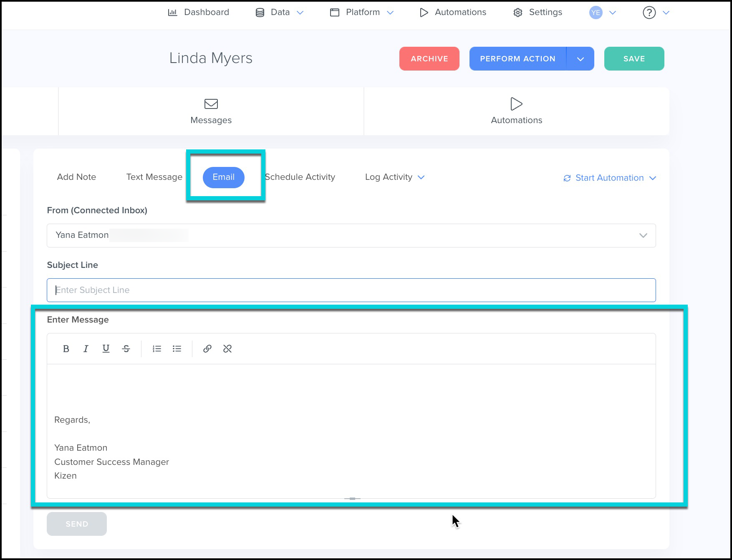Apply italic formatting in the editor
The height and width of the screenshot is (560, 732).
pos(86,349)
